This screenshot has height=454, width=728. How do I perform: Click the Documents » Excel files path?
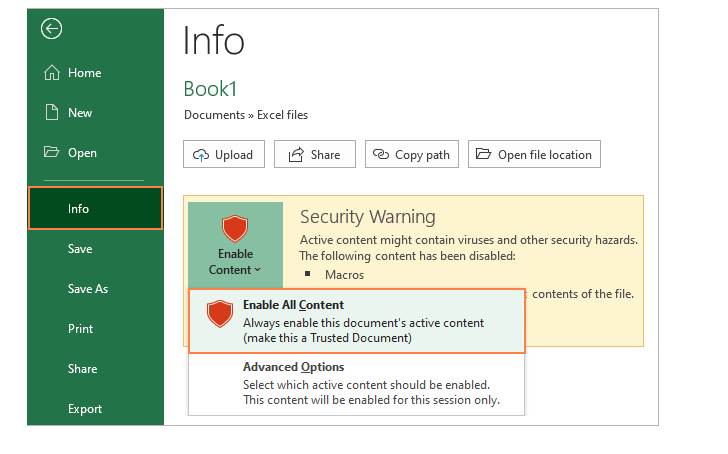[x=246, y=115]
